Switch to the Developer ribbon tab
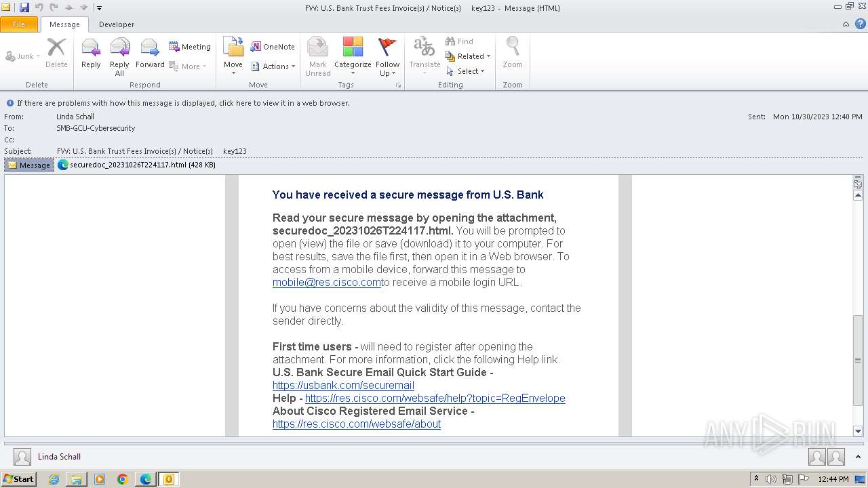 (x=117, y=24)
